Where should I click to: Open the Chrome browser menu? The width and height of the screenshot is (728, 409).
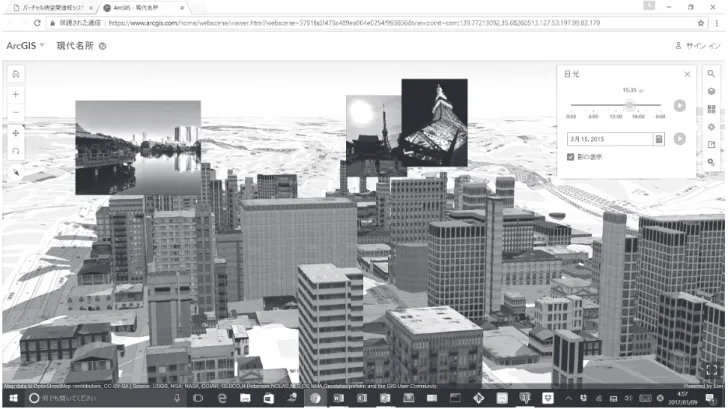717,23
